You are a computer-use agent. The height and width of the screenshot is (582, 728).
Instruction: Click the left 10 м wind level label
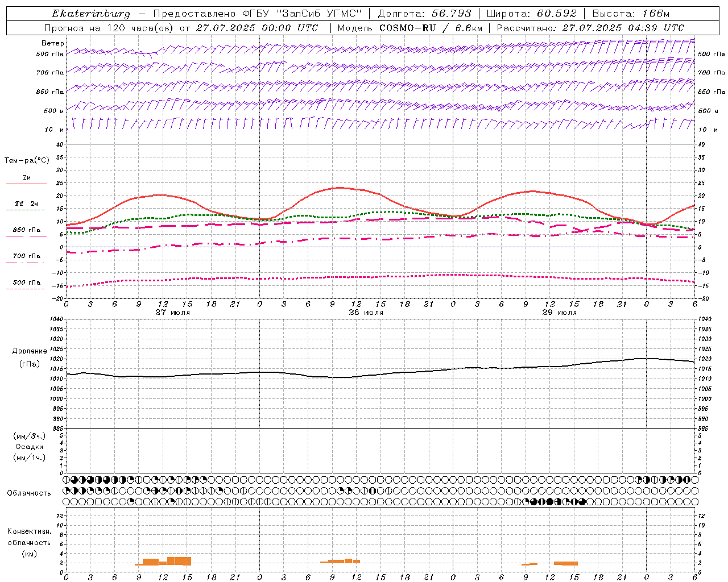(55, 130)
